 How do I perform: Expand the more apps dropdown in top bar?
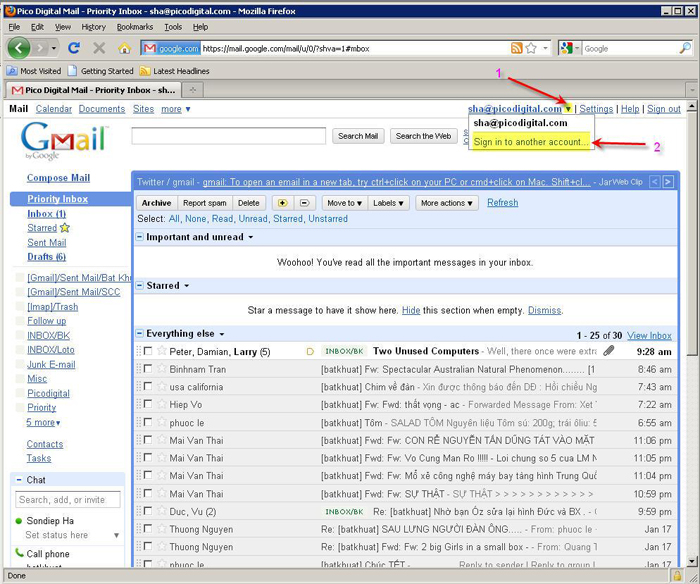click(x=176, y=109)
